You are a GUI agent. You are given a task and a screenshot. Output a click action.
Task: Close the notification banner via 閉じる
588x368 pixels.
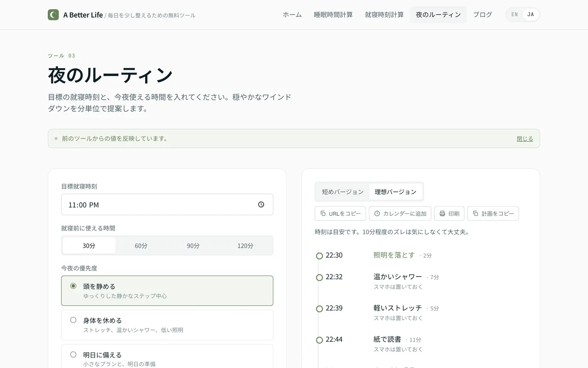[525, 138]
